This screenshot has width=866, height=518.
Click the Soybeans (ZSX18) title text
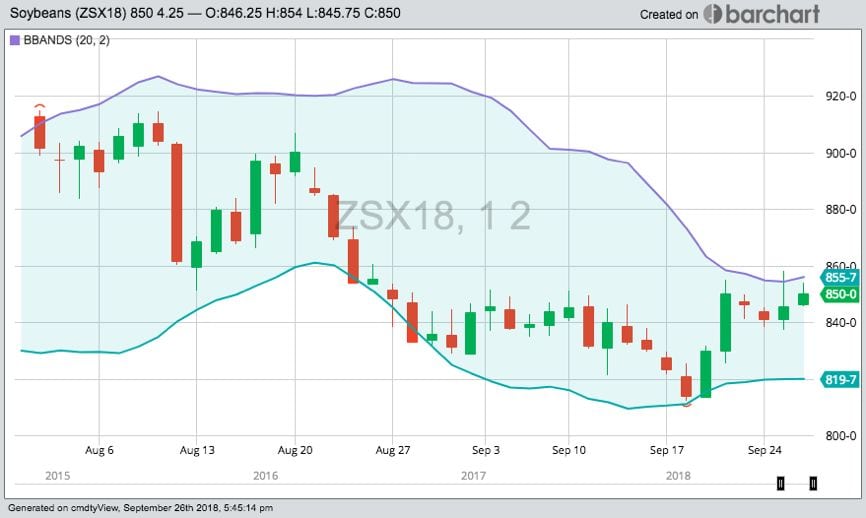[x=78, y=15]
